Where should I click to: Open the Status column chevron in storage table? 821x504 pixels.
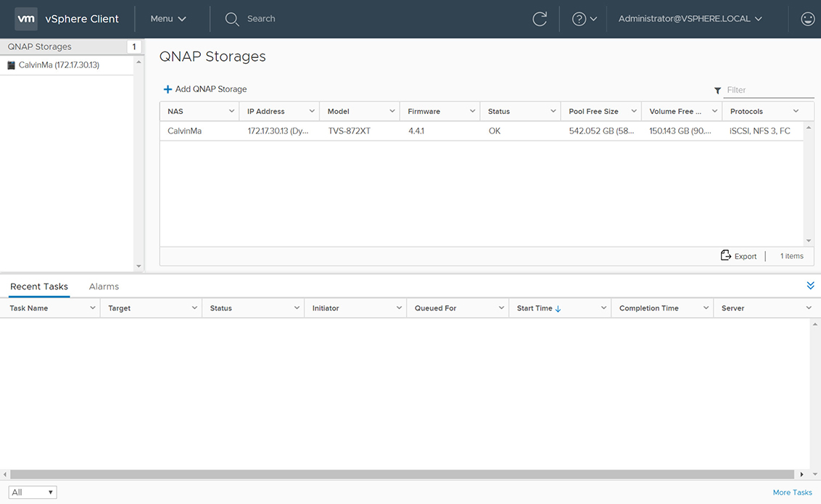pyautogui.click(x=553, y=111)
